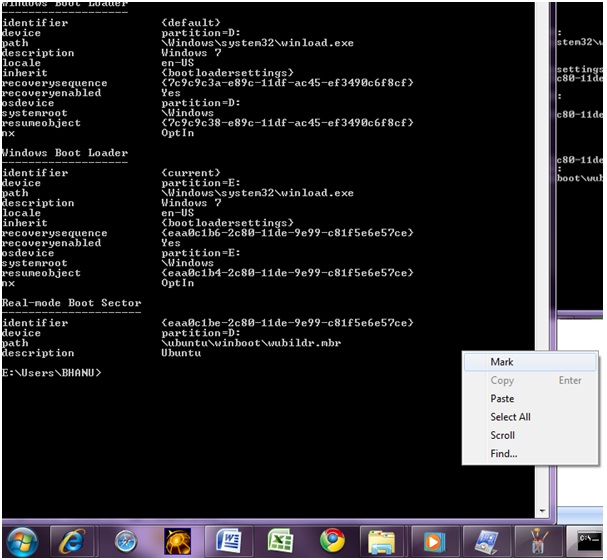Click the console scrollbar down arrow

pyautogui.click(x=542, y=512)
